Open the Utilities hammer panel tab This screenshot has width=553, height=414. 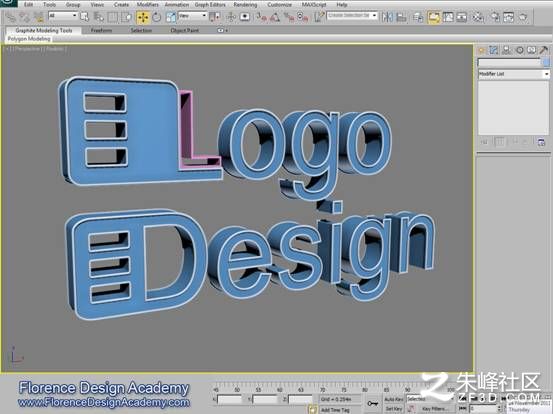(543, 50)
